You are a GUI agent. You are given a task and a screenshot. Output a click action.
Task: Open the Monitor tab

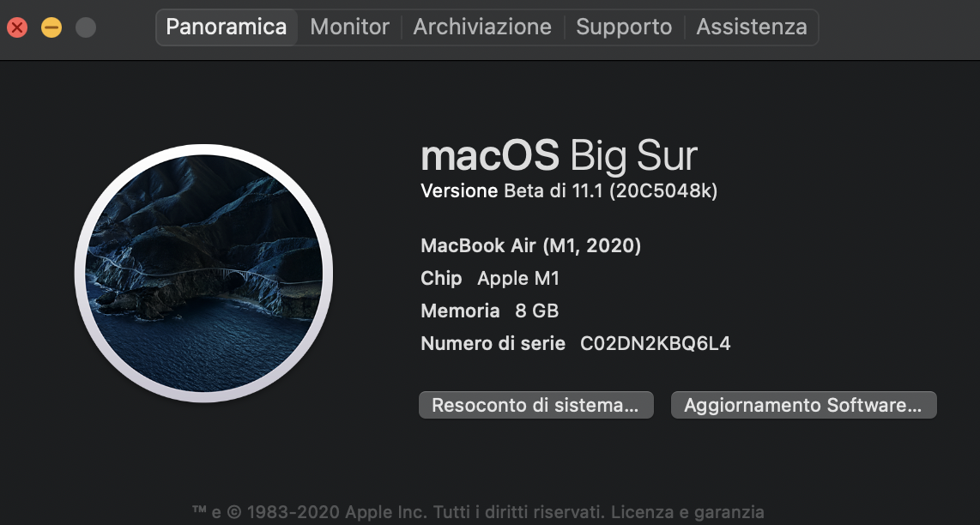click(x=349, y=27)
